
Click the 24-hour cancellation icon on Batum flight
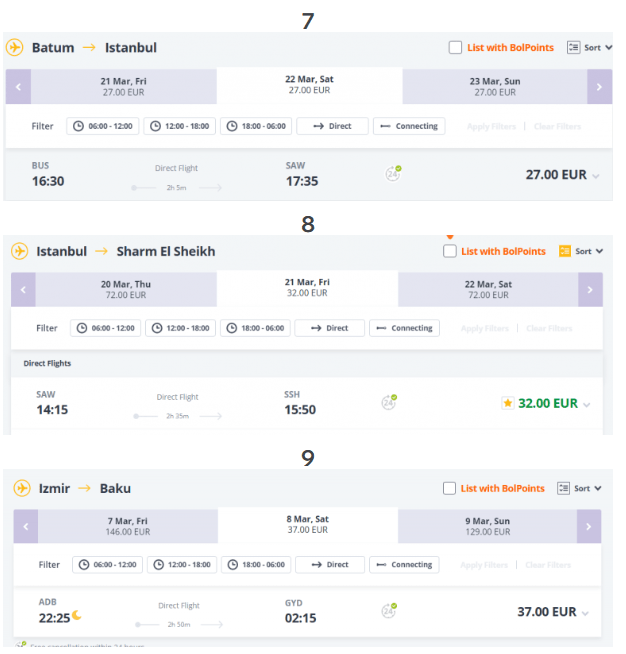coord(393,173)
